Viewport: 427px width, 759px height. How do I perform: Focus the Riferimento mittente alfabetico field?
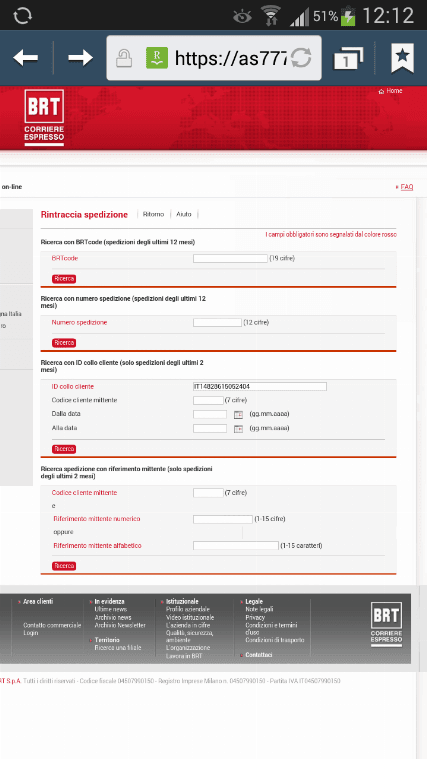(236, 546)
